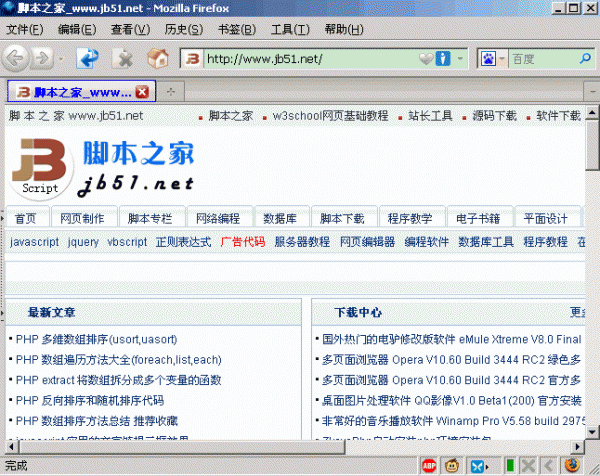Click the Firefox globe status bar icon
The height and width of the screenshot is (476, 600).
coord(572,466)
